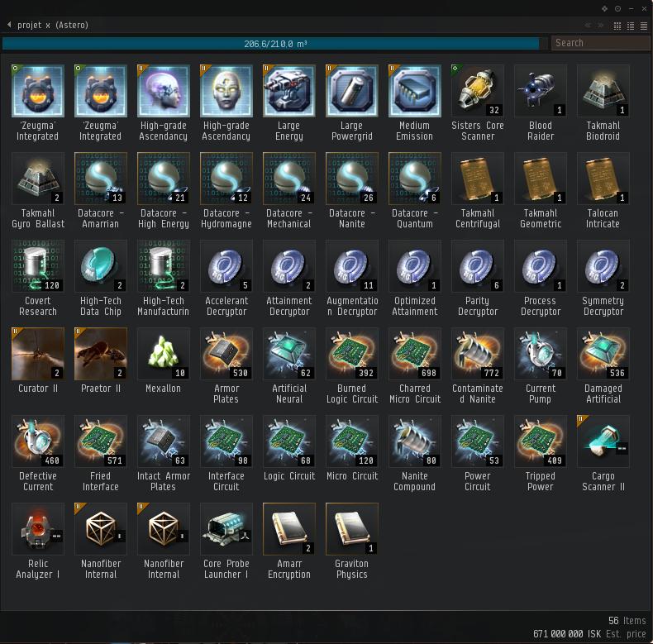Select the Mexallon mineral stack

pyautogui.click(x=164, y=354)
